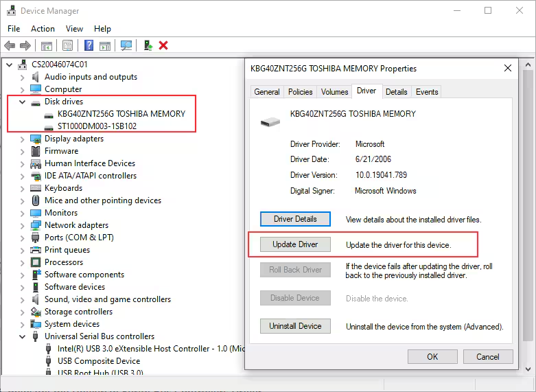Switch to the Events tab

coord(427,92)
